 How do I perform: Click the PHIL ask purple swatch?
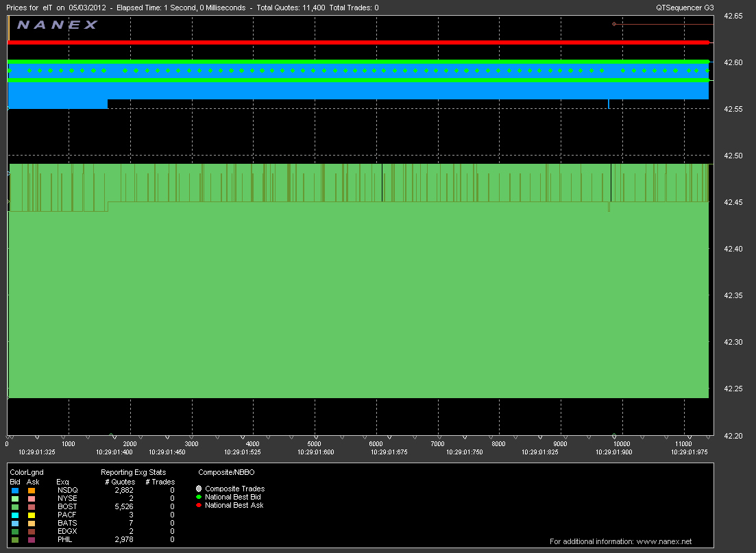(32, 540)
